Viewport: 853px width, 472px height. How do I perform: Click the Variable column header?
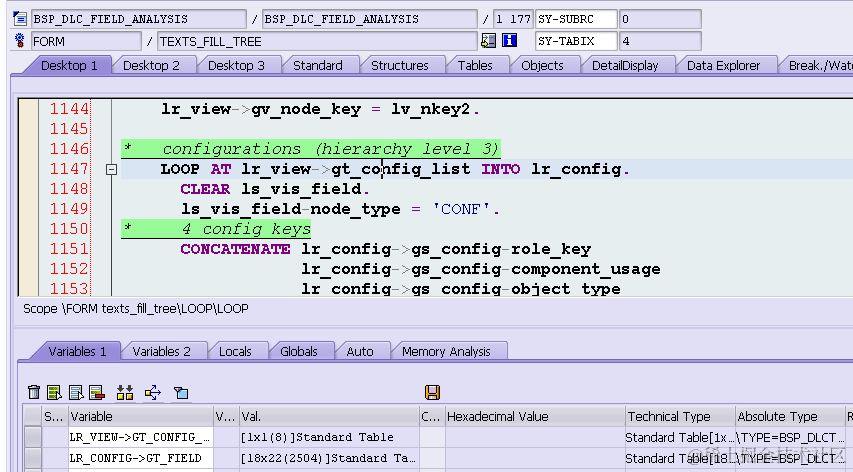(141, 417)
